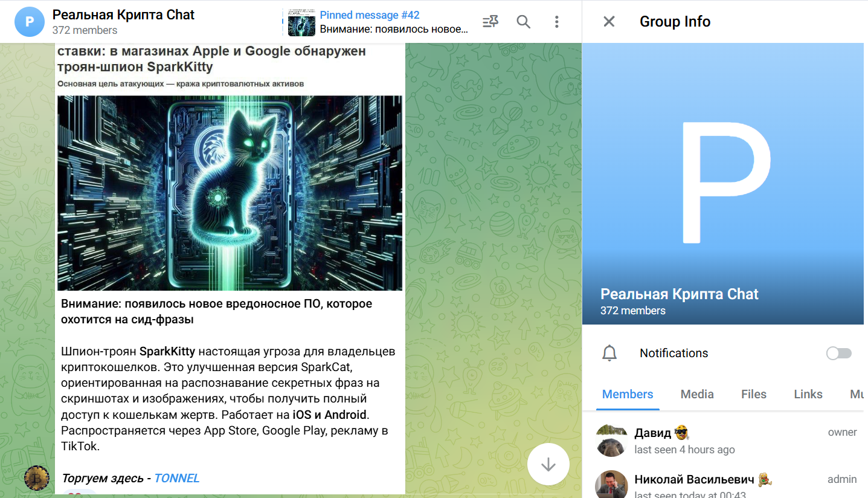868x498 pixels.
Task: Click the bold SparkKitty word in message
Action: [167, 351]
